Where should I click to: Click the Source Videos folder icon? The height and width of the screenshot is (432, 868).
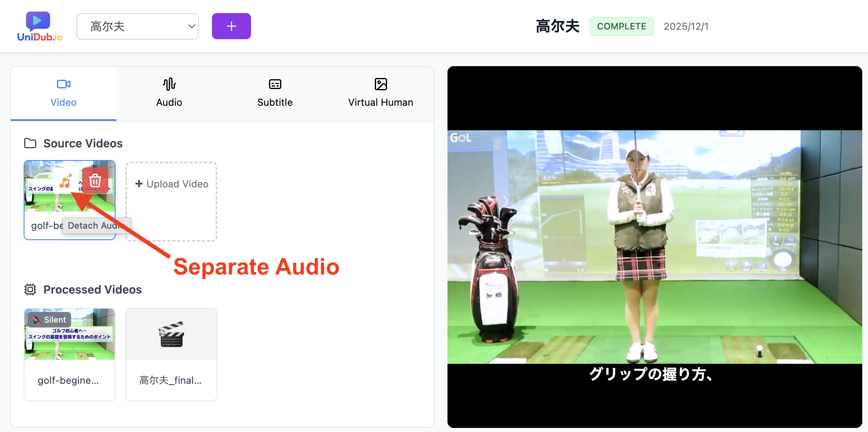(30, 143)
